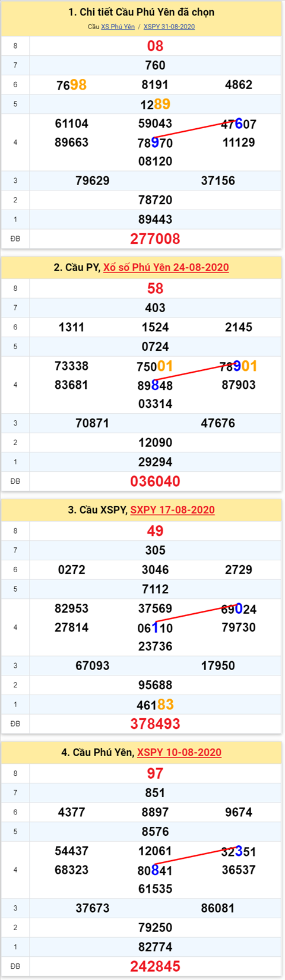Click the prize-7 number 403
Screen dimensions: 285x980
pos(155,308)
